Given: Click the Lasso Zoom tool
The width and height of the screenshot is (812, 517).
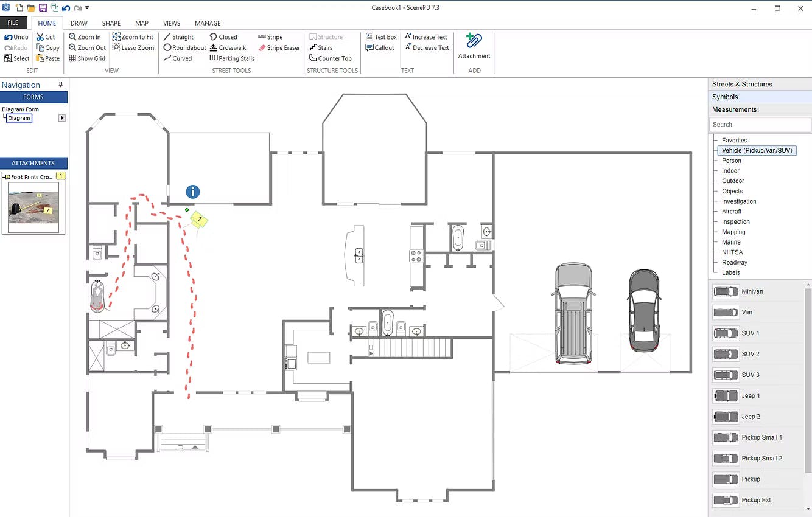Looking at the screenshot, I should 133,47.
